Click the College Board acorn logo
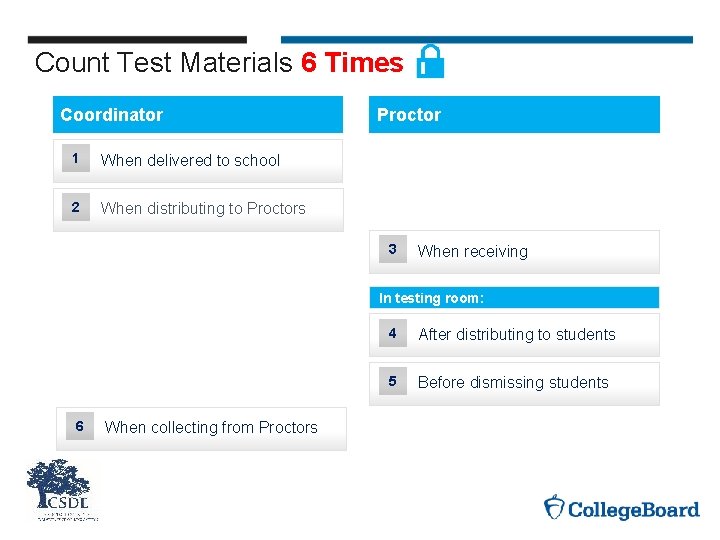This screenshot has width=720, height=540. pyautogui.click(x=555, y=508)
